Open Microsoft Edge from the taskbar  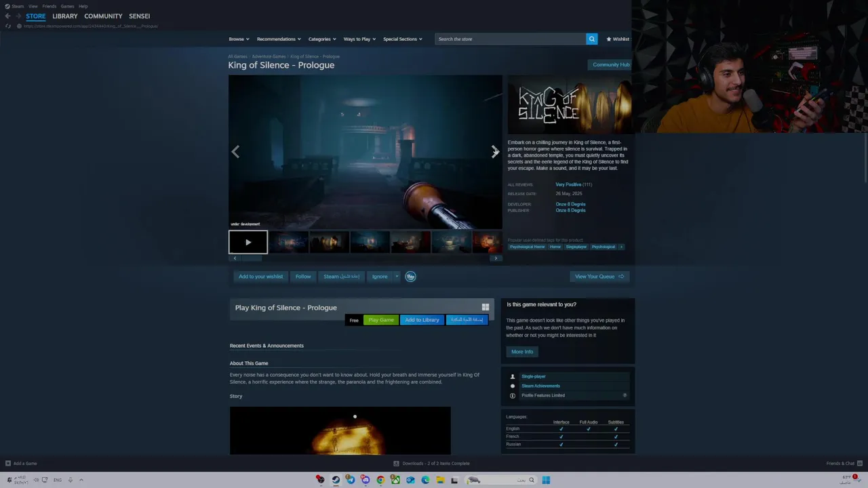[425, 480]
